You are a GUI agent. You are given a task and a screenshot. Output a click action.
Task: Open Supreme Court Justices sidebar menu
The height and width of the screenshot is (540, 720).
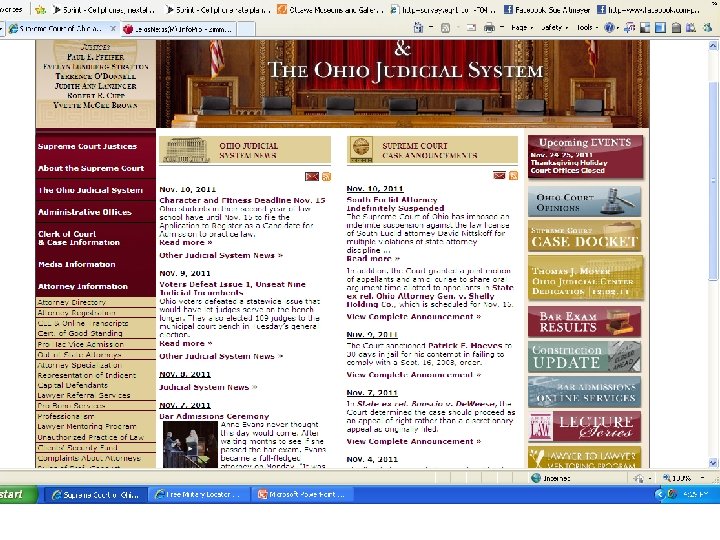[87, 146]
